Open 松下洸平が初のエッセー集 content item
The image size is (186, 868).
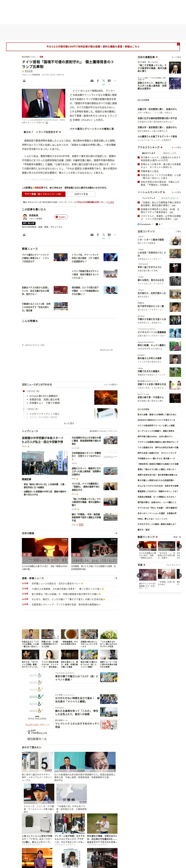[151, 306]
